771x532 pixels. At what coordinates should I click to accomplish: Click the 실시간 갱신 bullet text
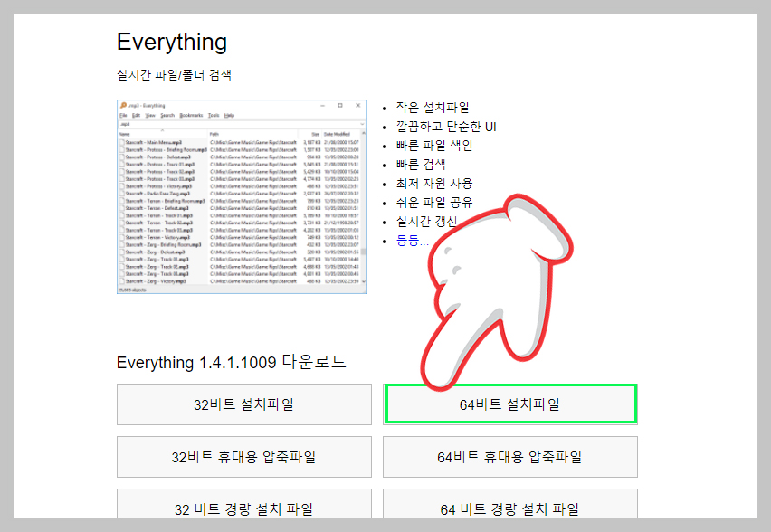pos(427,222)
